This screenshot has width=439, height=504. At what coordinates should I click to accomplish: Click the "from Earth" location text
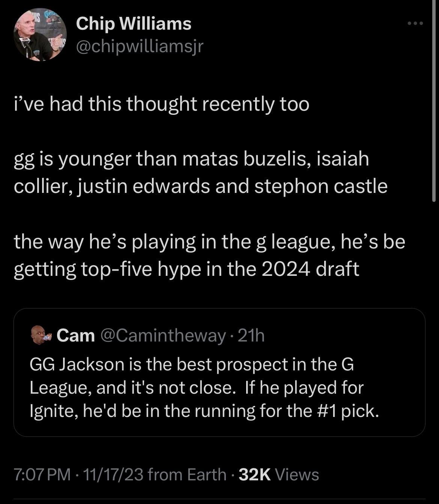click(x=187, y=475)
